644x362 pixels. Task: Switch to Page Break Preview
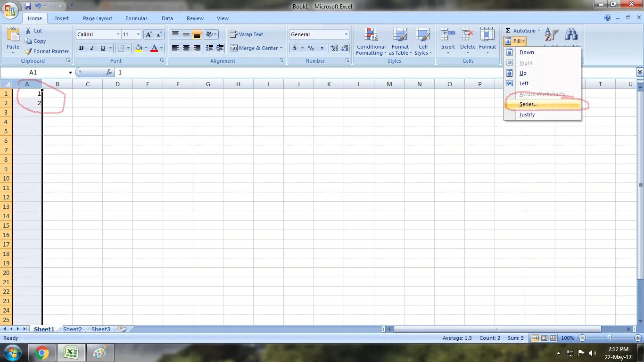pos(553,338)
